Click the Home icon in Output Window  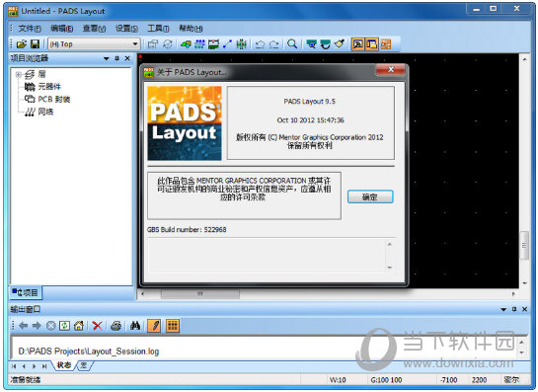click(79, 326)
